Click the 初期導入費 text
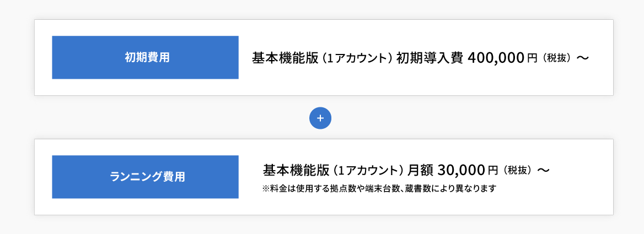The height and width of the screenshot is (234, 644). (x=430, y=58)
